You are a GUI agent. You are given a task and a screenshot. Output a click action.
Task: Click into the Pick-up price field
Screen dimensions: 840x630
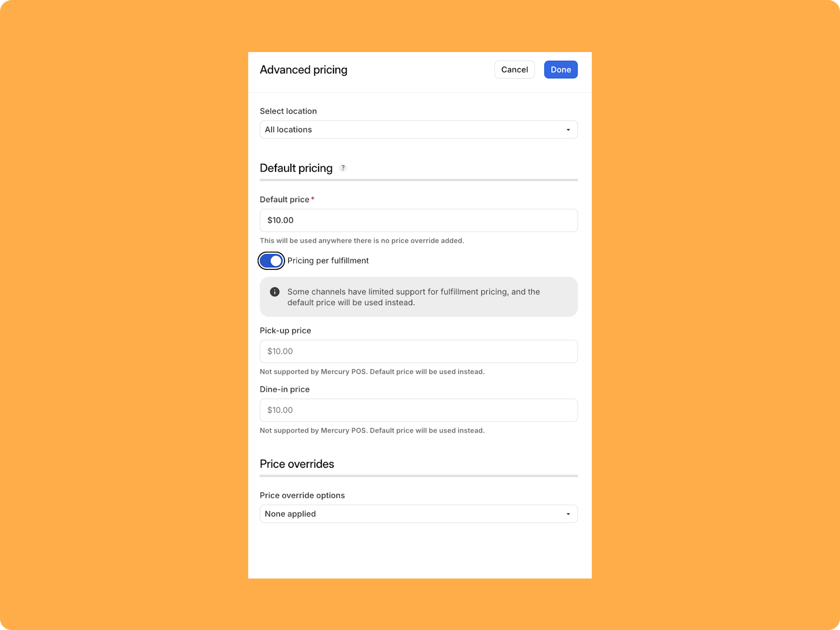click(x=418, y=351)
